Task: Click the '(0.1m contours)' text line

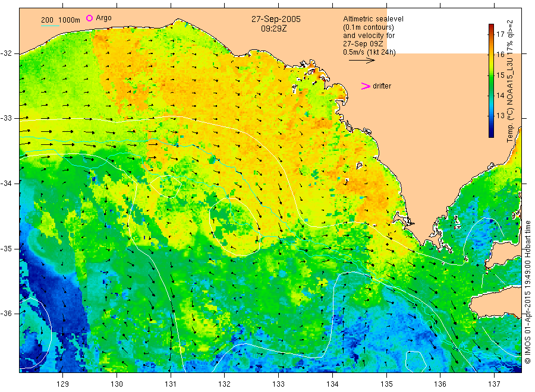Action: point(368,27)
